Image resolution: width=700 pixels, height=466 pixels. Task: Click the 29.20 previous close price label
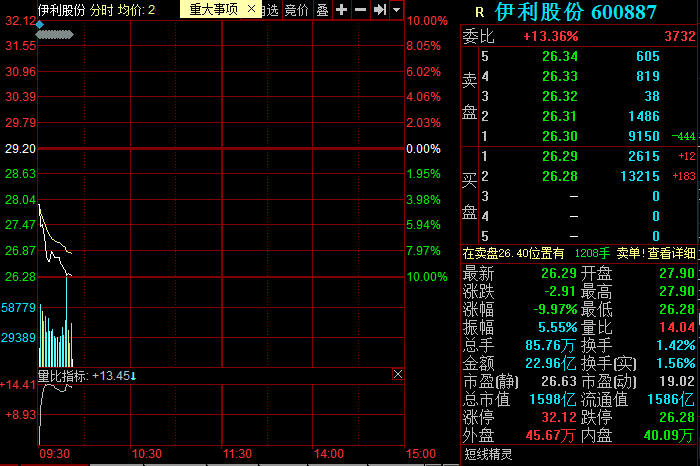[20, 149]
